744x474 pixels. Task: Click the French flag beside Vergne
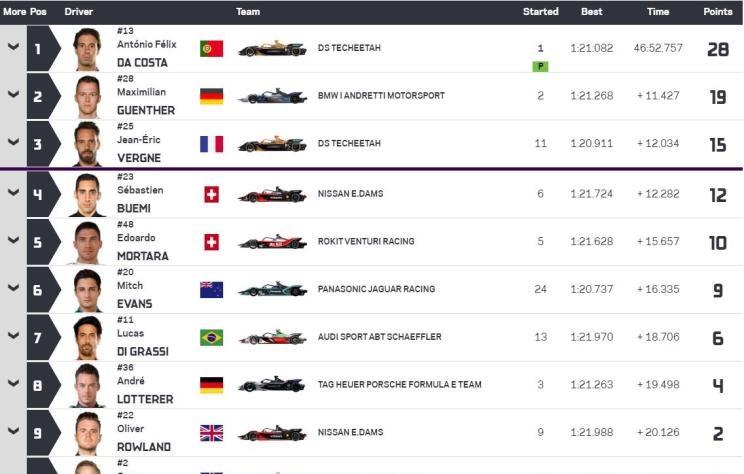click(x=212, y=144)
